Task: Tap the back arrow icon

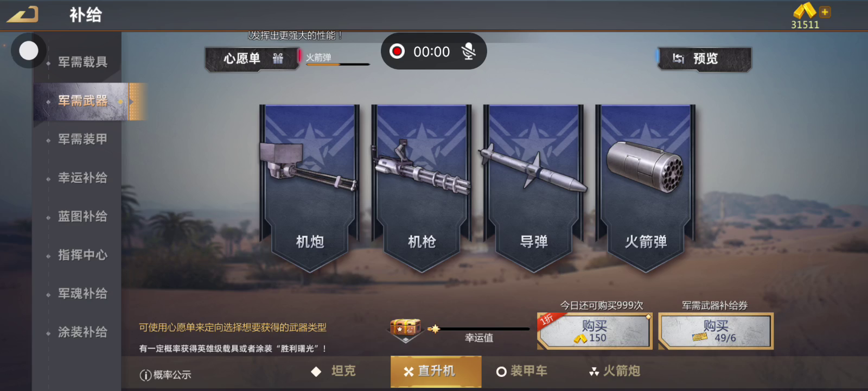Action: click(23, 14)
